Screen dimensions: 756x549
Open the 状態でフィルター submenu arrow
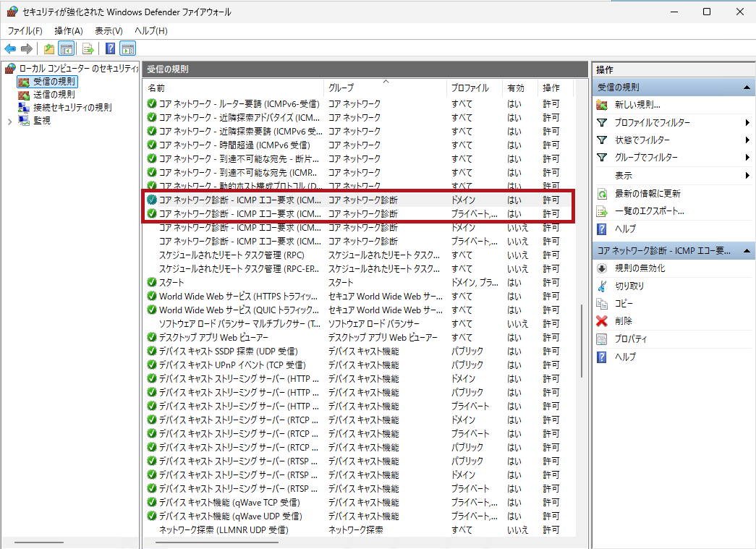tap(747, 140)
